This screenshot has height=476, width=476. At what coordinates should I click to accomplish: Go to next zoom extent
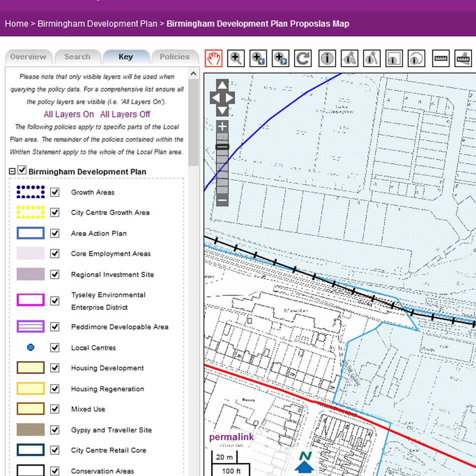coord(281,59)
